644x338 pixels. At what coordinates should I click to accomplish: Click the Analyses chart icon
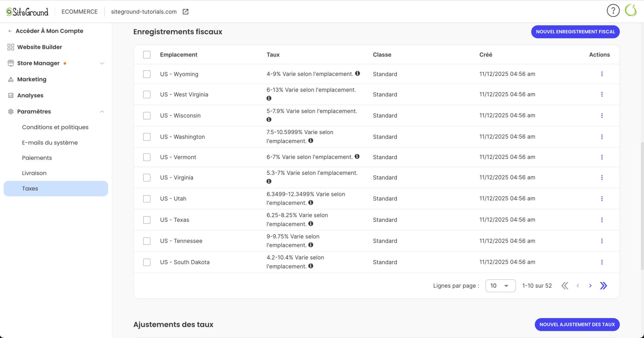[x=11, y=95]
